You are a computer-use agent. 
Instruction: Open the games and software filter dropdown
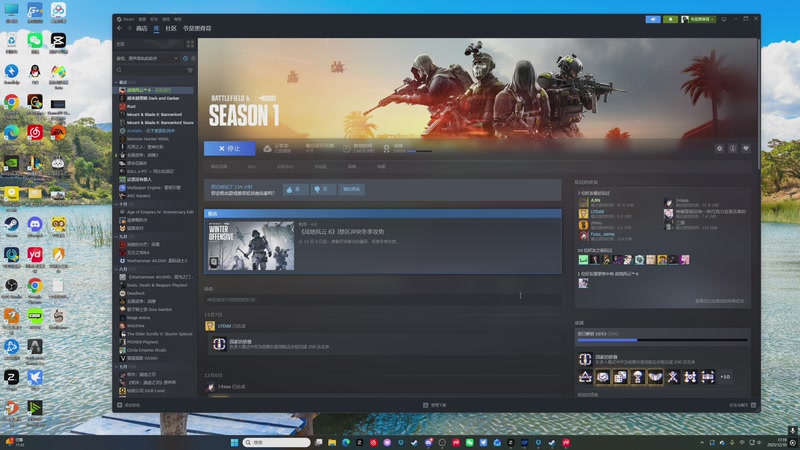point(147,58)
